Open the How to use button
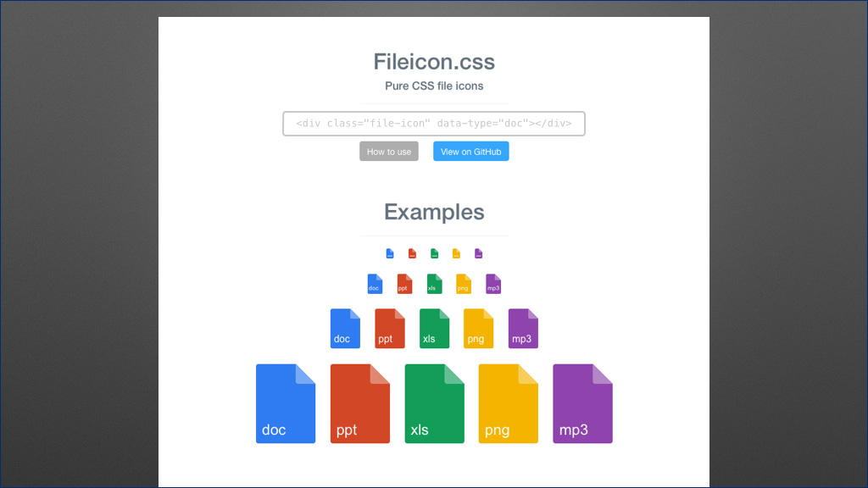The width and height of the screenshot is (868, 488). [x=389, y=151]
